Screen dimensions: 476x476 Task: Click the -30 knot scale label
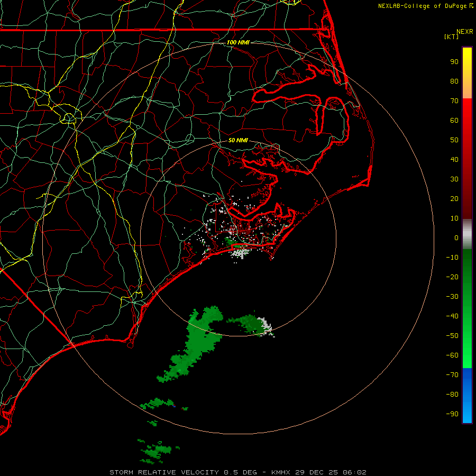452,297
